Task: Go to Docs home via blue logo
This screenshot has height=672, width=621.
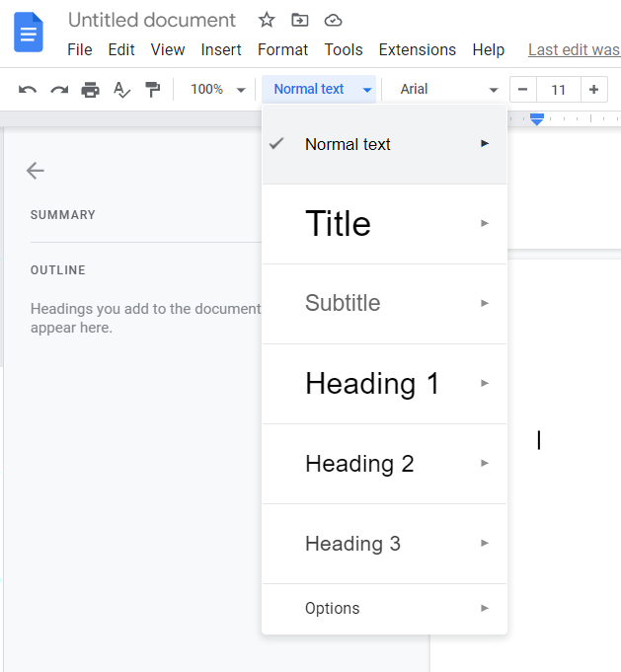Action: 29,33
